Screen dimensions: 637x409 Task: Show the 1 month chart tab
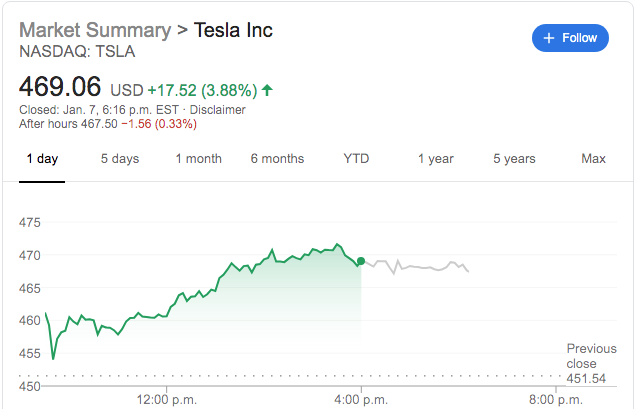pos(198,159)
